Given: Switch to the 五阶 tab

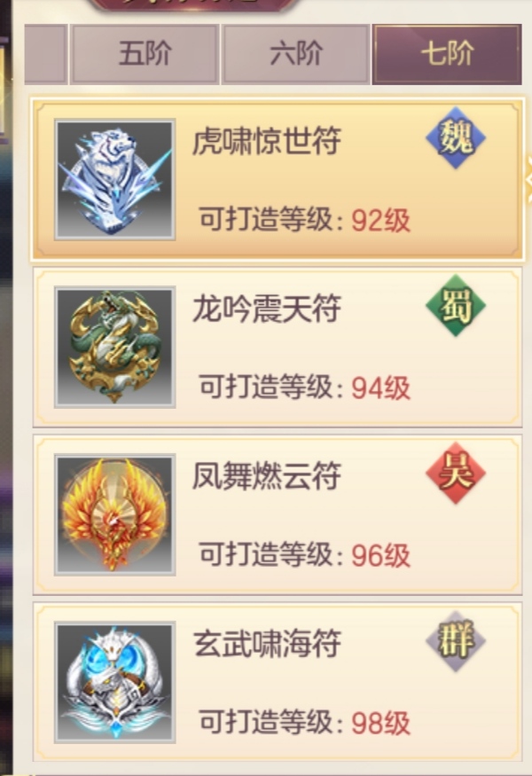Looking at the screenshot, I should point(145,54).
